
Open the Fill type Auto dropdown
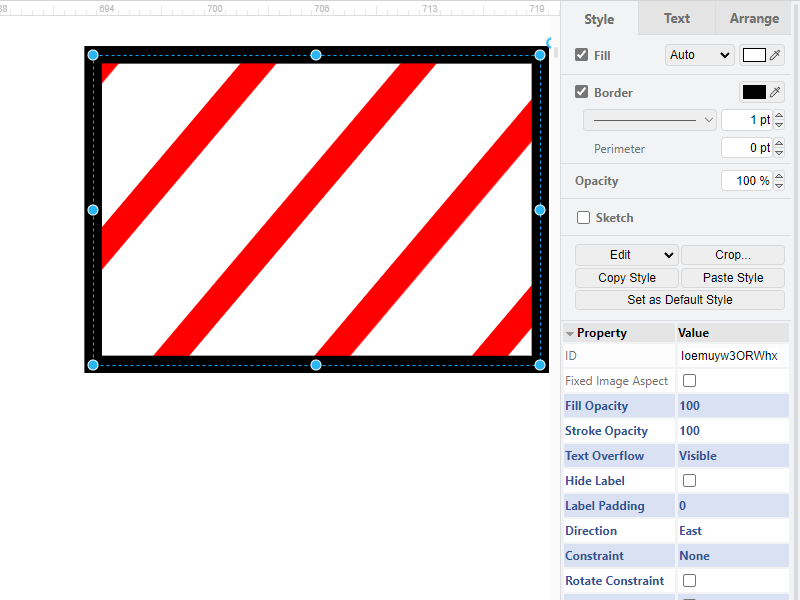[x=699, y=55]
